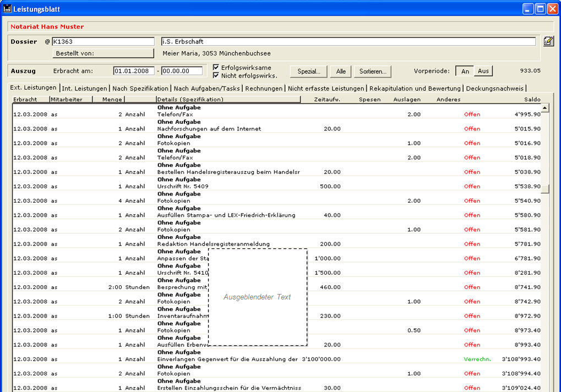
Task: Maximize the Leistungsblatt window
Action: pos(540,9)
